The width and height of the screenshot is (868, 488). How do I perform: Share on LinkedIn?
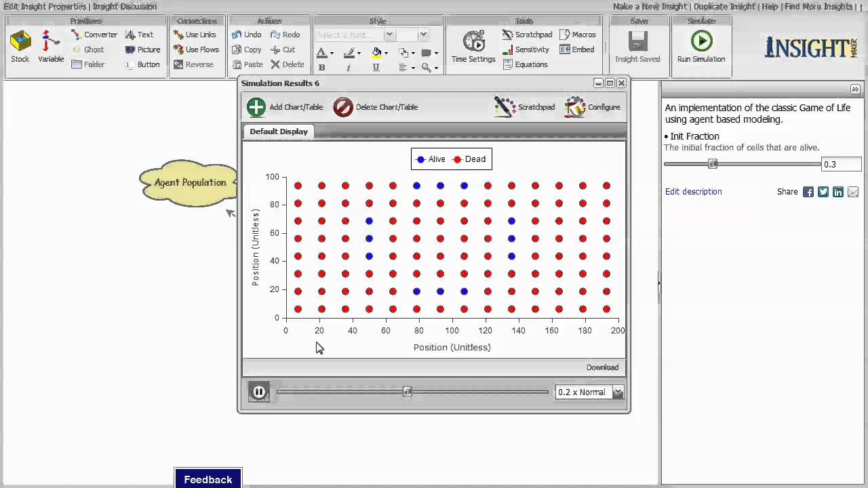click(x=838, y=192)
